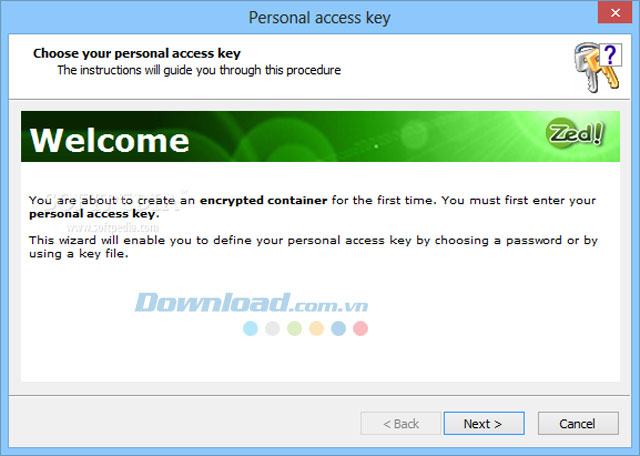Select the light blue dot under the watermark
The height and width of the screenshot is (456, 640).
(x=251, y=328)
